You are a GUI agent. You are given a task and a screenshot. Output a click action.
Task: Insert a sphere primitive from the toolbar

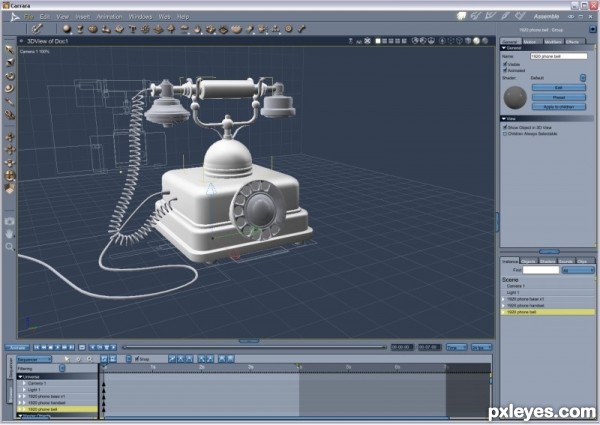(67, 29)
